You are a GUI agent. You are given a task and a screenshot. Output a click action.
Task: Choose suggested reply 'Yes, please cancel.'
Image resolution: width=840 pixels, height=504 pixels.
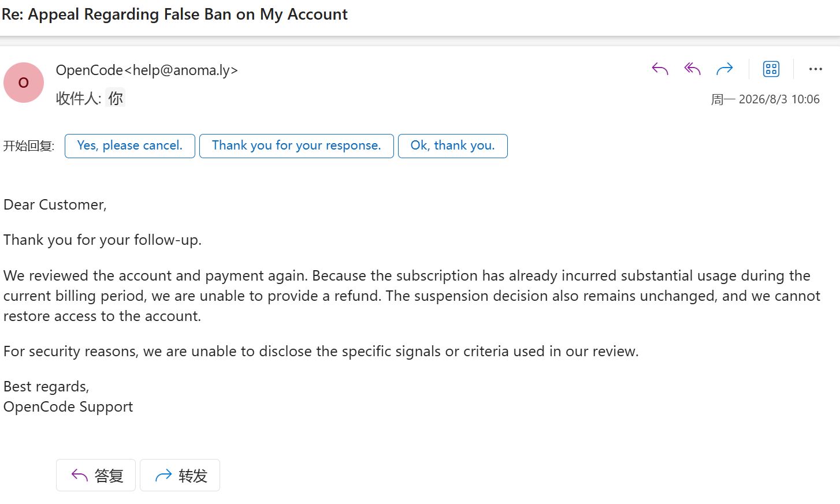(x=130, y=145)
